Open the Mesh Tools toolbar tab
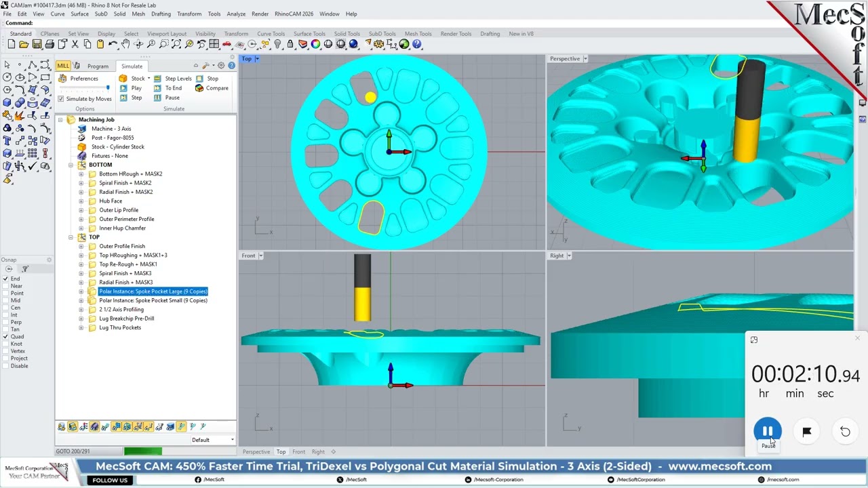868x488 pixels. click(418, 34)
